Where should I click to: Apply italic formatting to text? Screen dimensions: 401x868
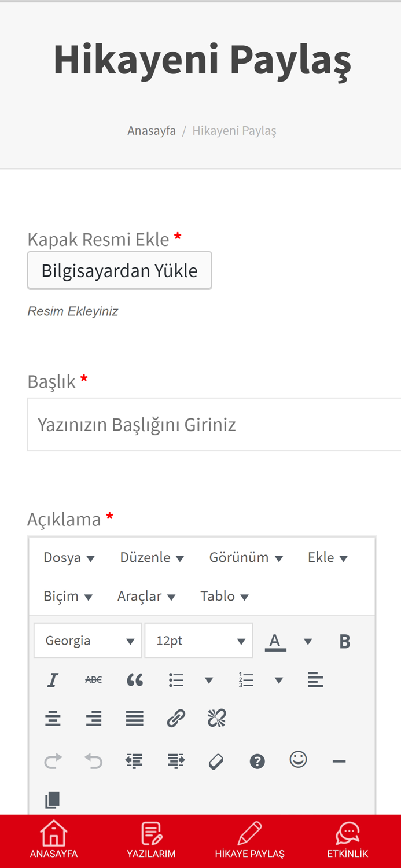[53, 679]
